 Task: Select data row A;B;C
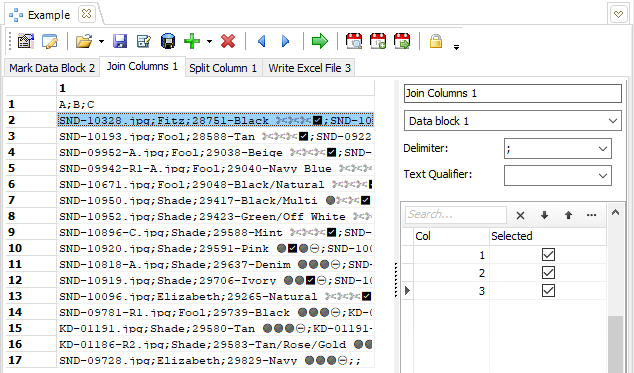(216, 104)
